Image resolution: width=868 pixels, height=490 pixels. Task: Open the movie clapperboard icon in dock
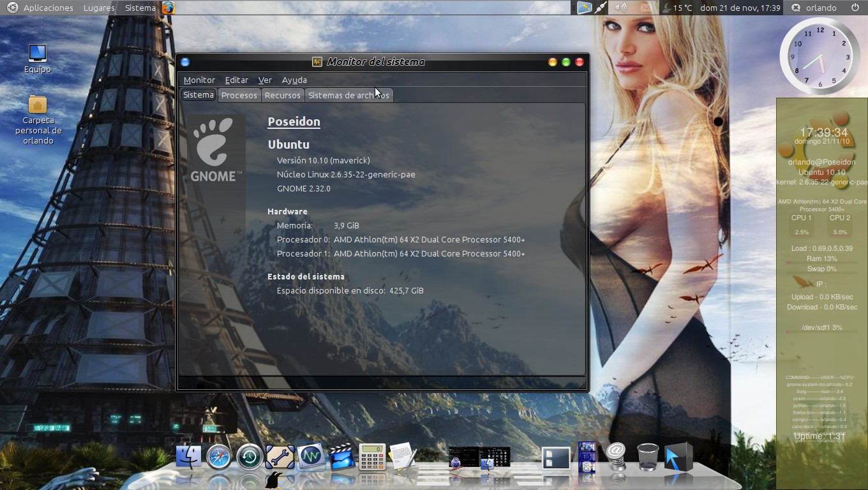click(x=342, y=457)
